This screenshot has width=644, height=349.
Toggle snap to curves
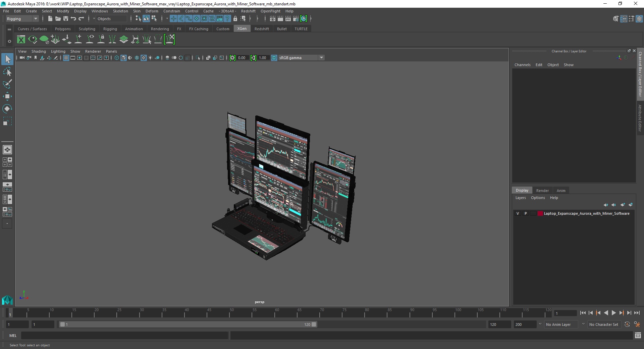pos(181,19)
